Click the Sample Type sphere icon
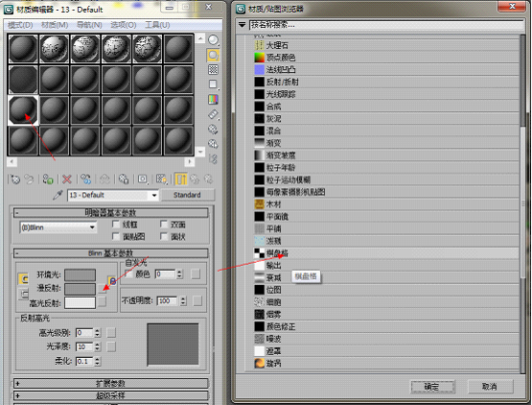The height and width of the screenshot is (405, 532). [213, 40]
